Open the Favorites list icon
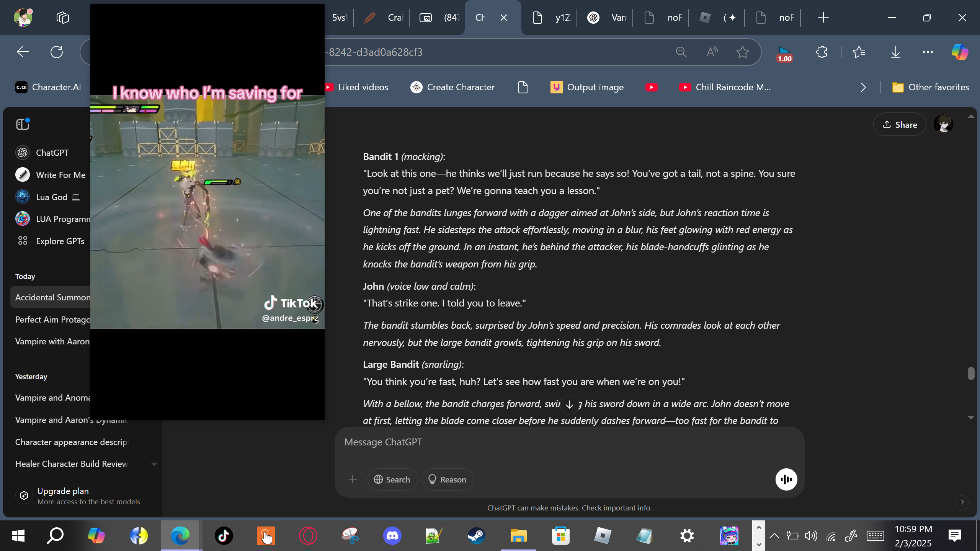 pyautogui.click(x=859, y=52)
